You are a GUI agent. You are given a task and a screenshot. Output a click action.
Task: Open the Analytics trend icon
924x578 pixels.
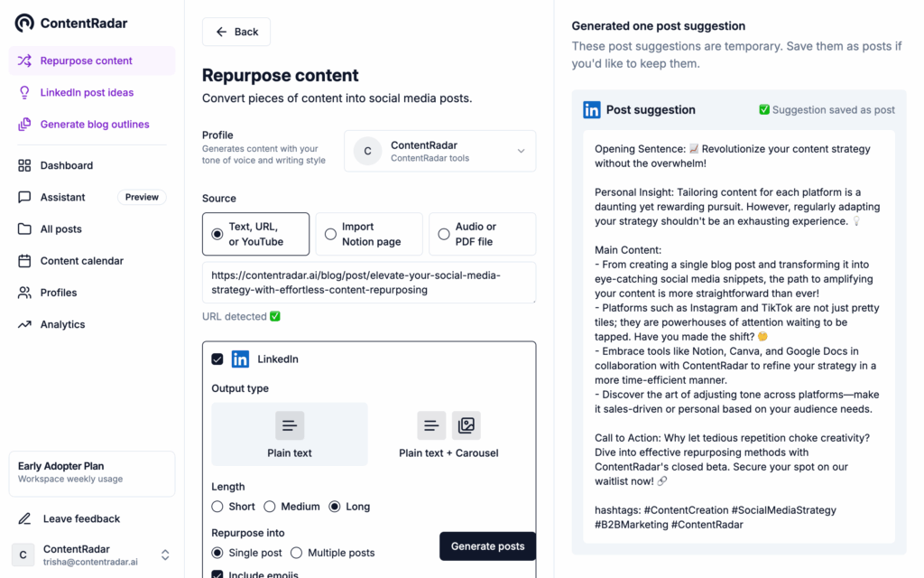24,324
